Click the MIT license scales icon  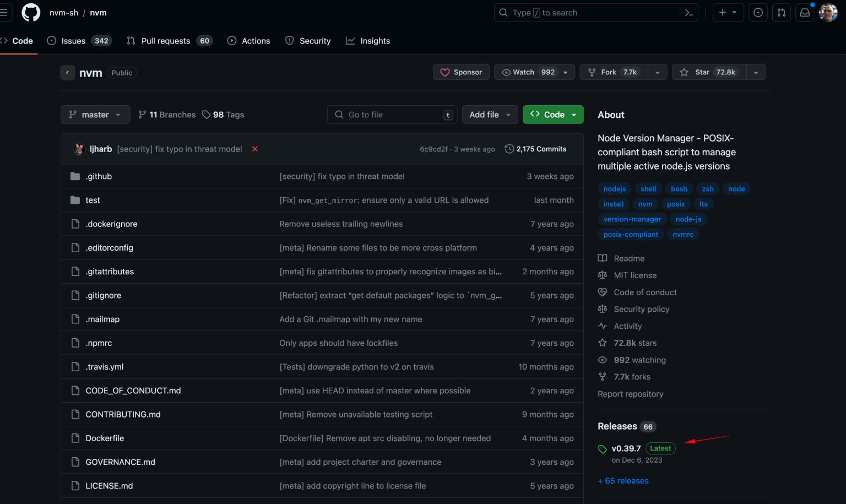click(603, 275)
